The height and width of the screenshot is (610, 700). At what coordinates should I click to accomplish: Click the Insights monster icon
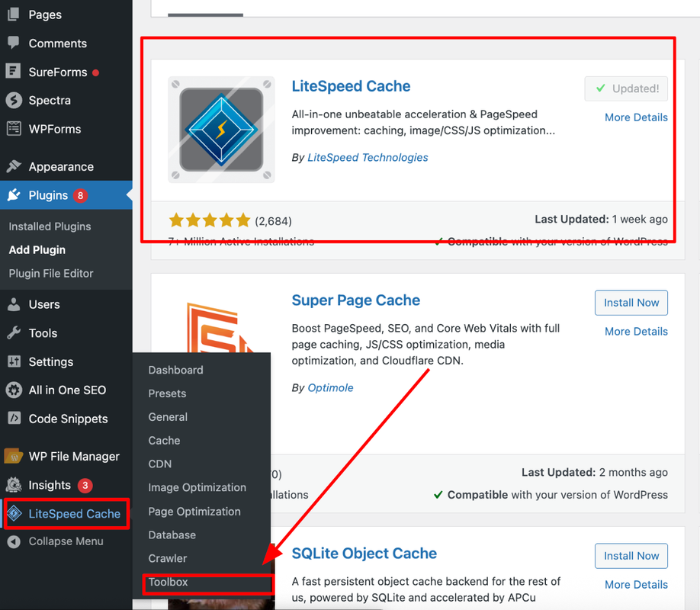click(x=14, y=484)
